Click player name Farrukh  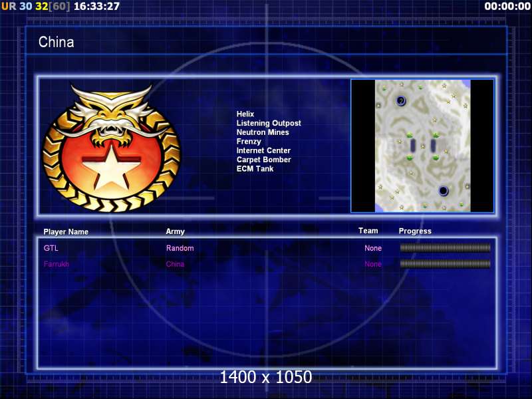[x=57, y=264]
